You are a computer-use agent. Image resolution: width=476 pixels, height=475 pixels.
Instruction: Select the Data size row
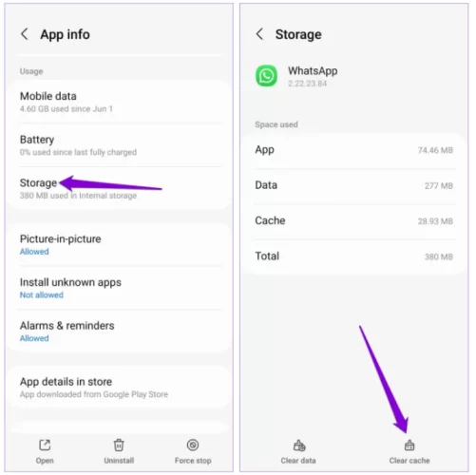tap(354, 185)
